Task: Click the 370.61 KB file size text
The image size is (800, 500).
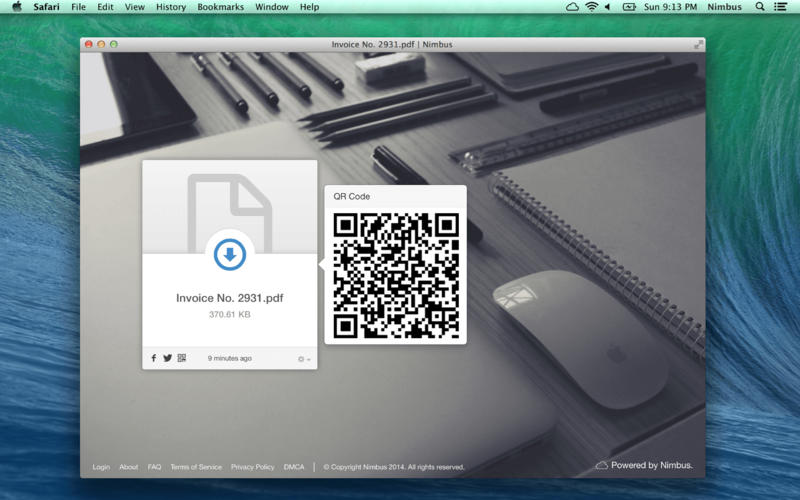Action: point(230,314)
